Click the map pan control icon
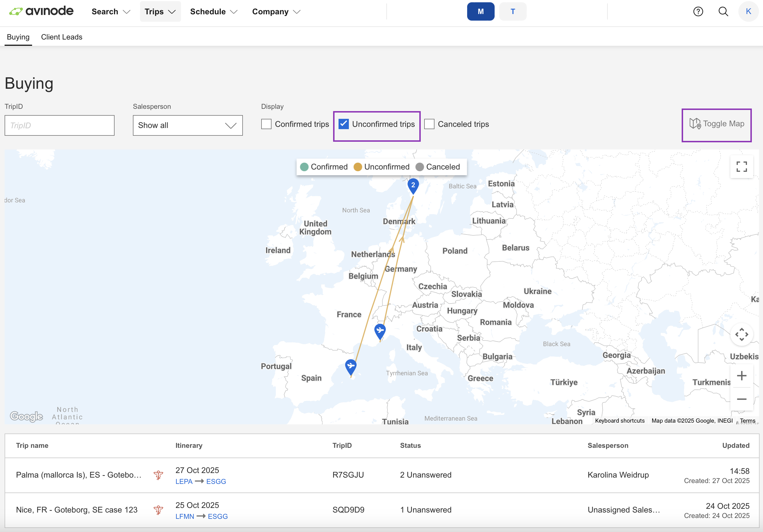This screenshot has height=532, width=763. pyautogui.click(x=742, y=335)
